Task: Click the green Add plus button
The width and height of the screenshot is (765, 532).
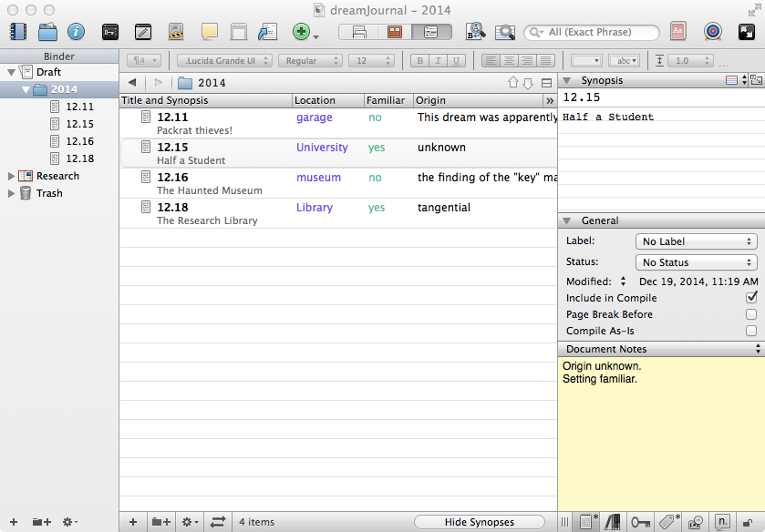Action: 301,32
